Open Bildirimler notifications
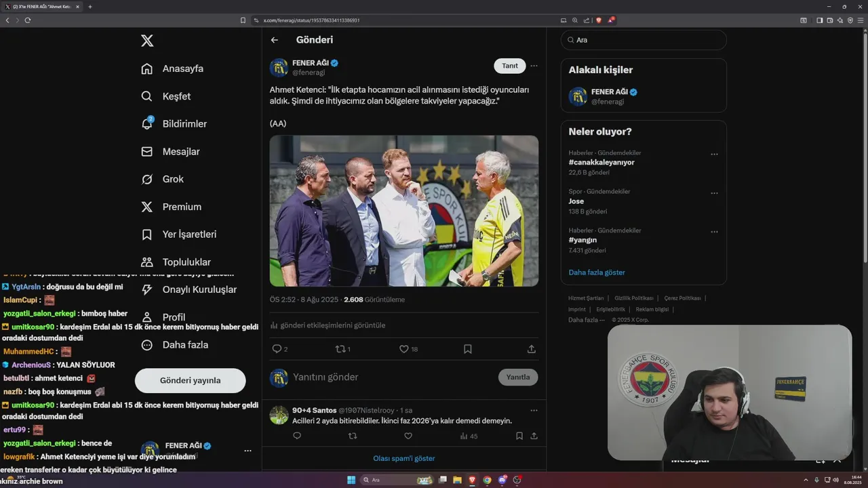Screen dimensions: 868x488 [x=174, y=124]
